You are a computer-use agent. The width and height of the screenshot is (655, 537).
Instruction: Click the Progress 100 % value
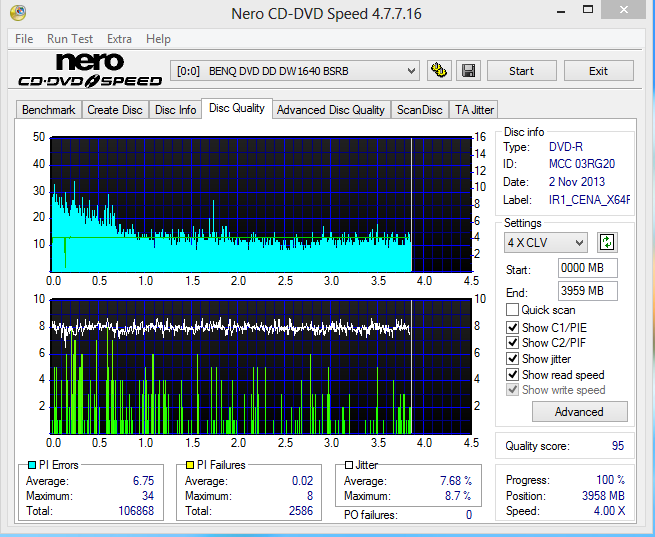coord(610,479)
